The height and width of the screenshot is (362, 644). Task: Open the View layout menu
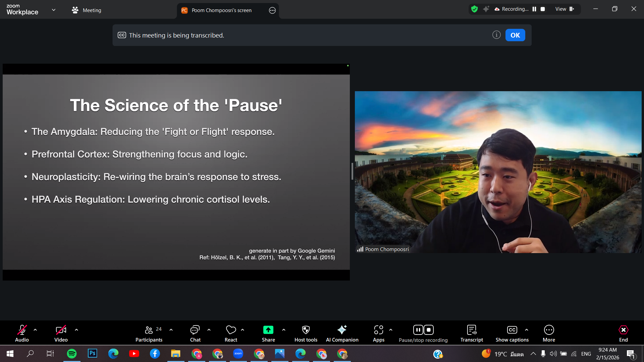coord(565,9)
